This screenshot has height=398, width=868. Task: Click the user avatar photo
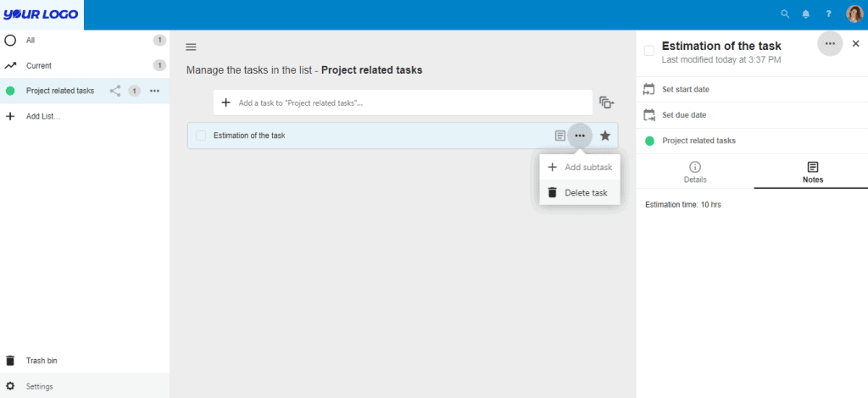pyautogui.click(x=854, y=14)
